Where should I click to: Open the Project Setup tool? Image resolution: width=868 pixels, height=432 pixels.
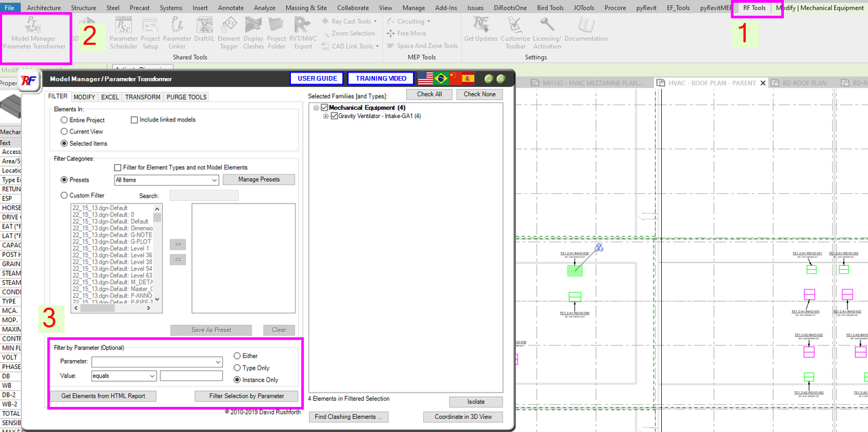[x=151, y=34]
